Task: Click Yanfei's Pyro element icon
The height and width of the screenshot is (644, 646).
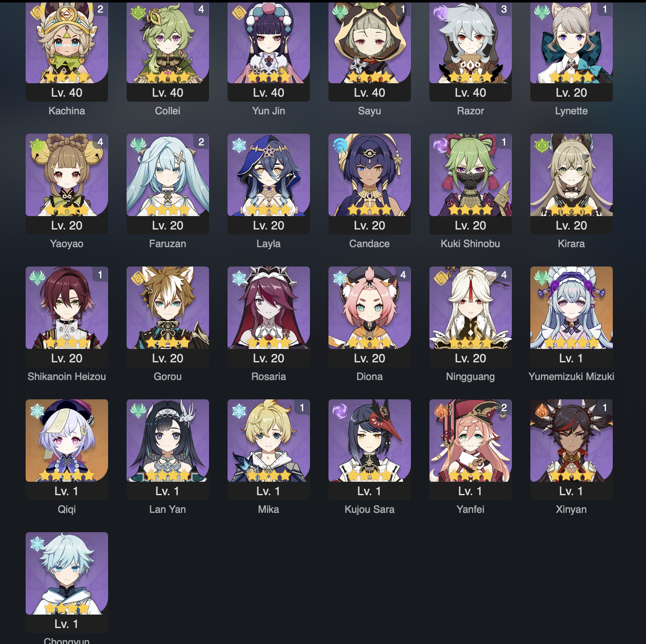Action: (441, 411)
